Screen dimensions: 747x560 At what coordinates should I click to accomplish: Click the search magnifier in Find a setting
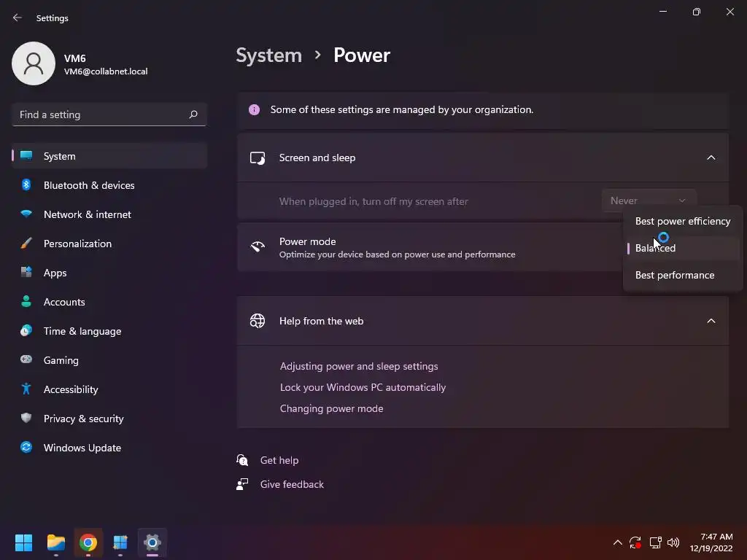[193, 114]
